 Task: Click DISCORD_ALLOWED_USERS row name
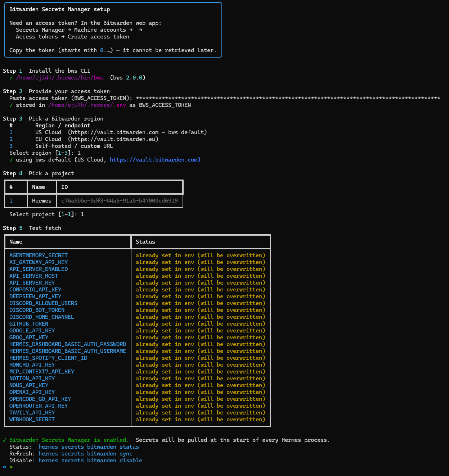click(x=43, y=303)
